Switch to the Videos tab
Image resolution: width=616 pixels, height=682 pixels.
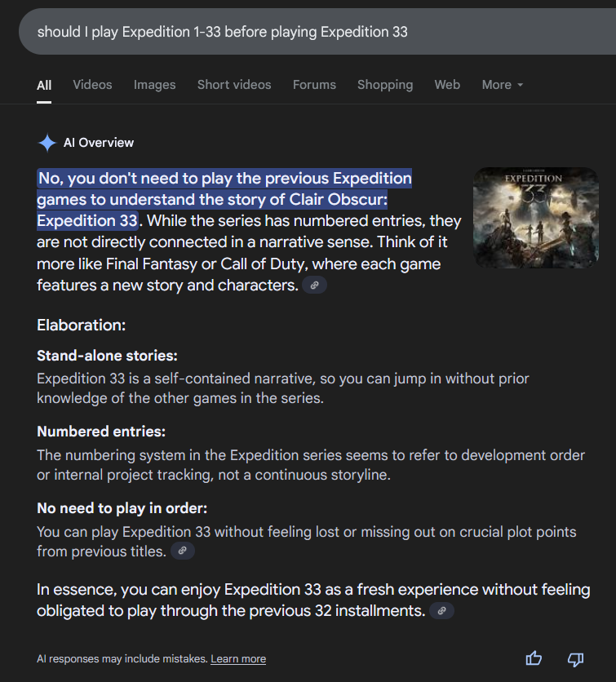[92, 85]
